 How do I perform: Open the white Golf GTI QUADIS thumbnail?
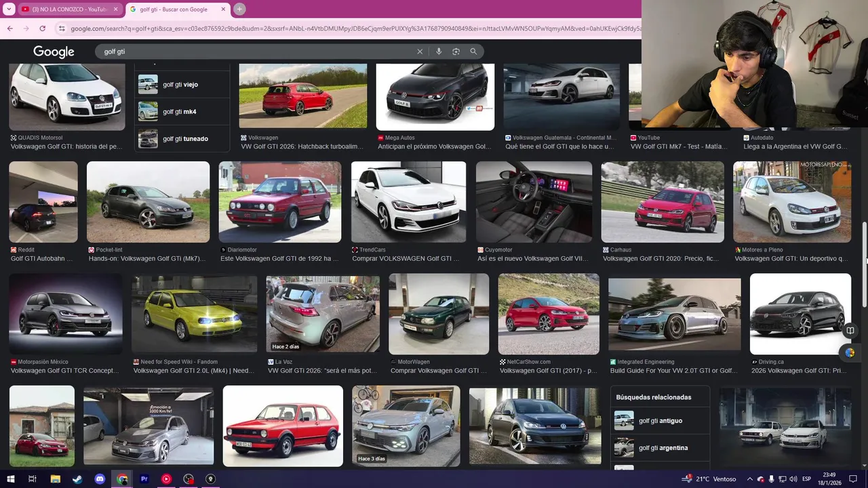67,97
